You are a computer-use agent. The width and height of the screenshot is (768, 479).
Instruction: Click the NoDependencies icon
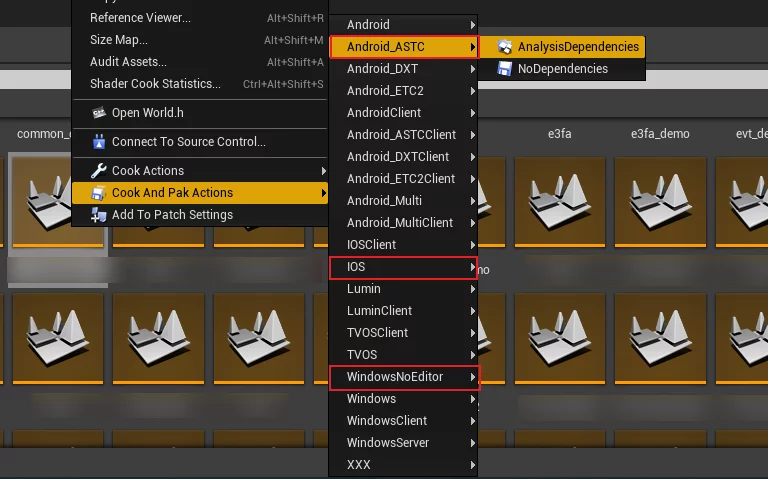click(505, 69)
